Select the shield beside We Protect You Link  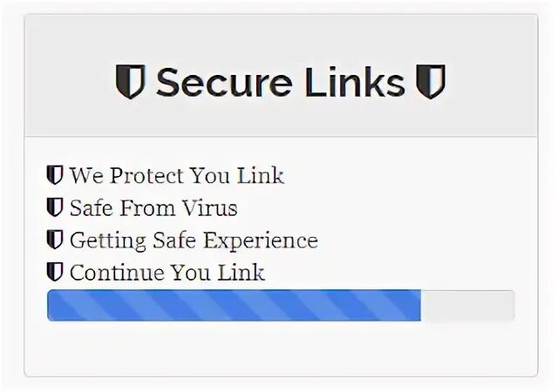(55, 175)
